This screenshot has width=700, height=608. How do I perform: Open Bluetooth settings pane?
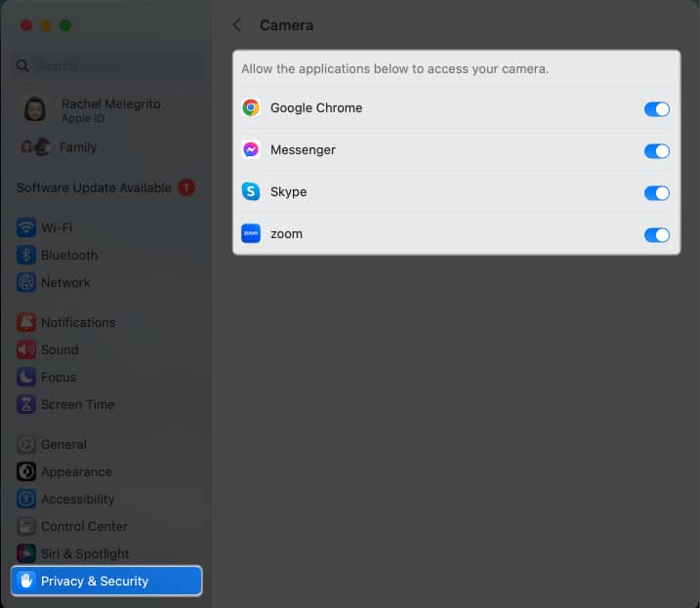106,255
